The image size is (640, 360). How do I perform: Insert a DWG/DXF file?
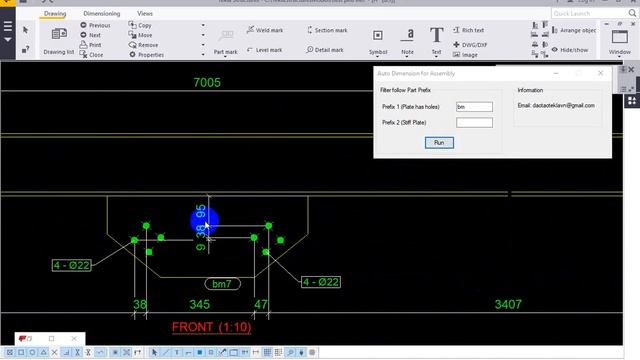pyautogui.click(x=470, y=45)
